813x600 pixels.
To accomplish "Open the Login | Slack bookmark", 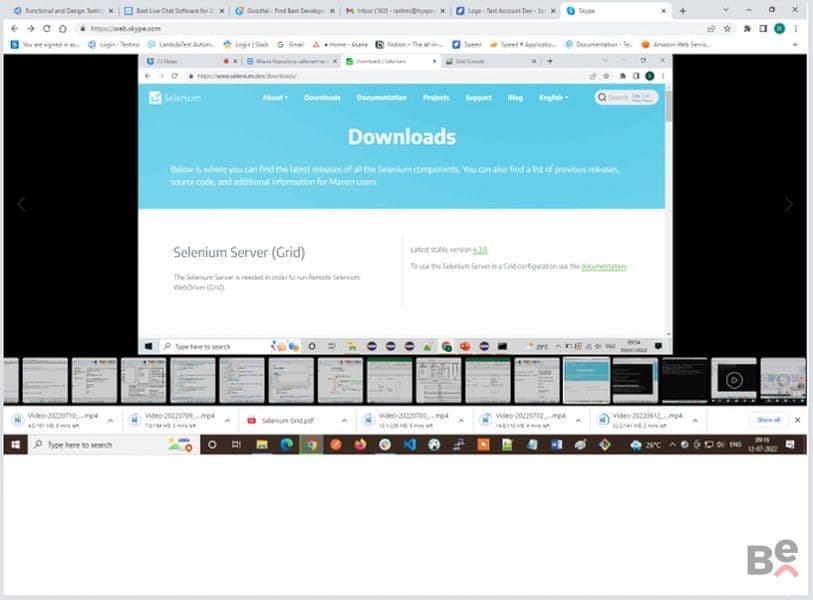I will pos(246,45).
